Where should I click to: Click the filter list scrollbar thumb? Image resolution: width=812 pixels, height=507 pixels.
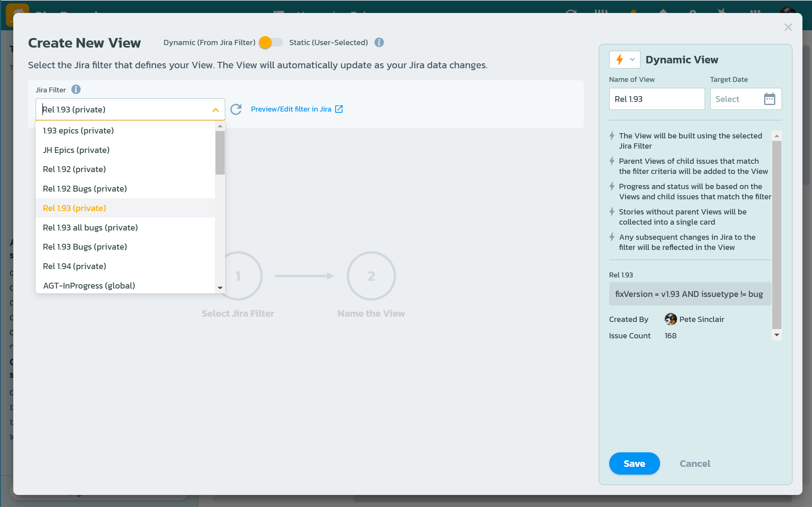click(220, 153)
